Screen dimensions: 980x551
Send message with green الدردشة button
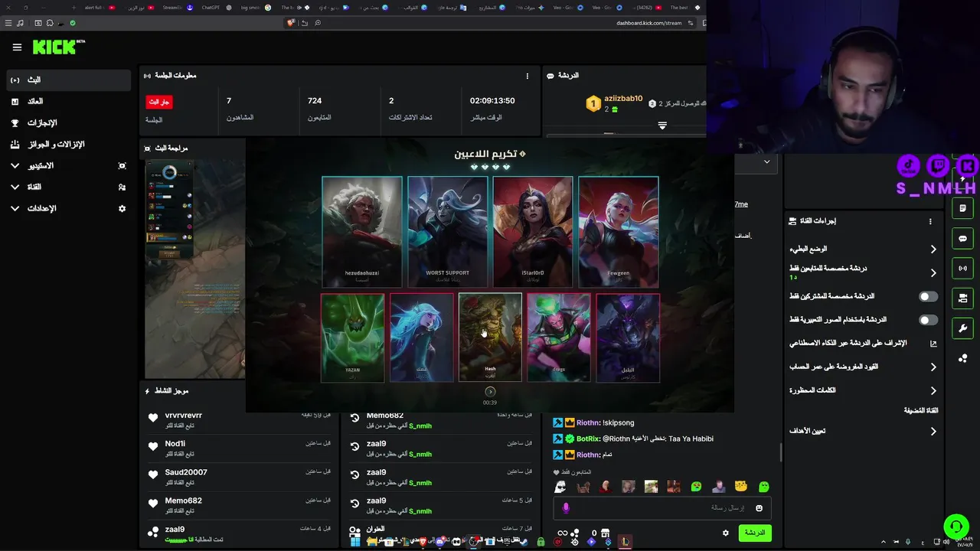pyautogui.click(x=755, y=533)
